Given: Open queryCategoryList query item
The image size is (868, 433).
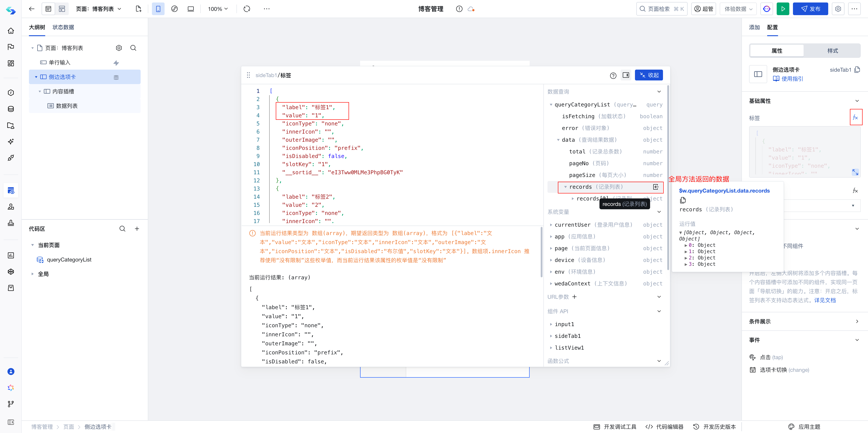Looking at the screenshot, I should (69, 260).
